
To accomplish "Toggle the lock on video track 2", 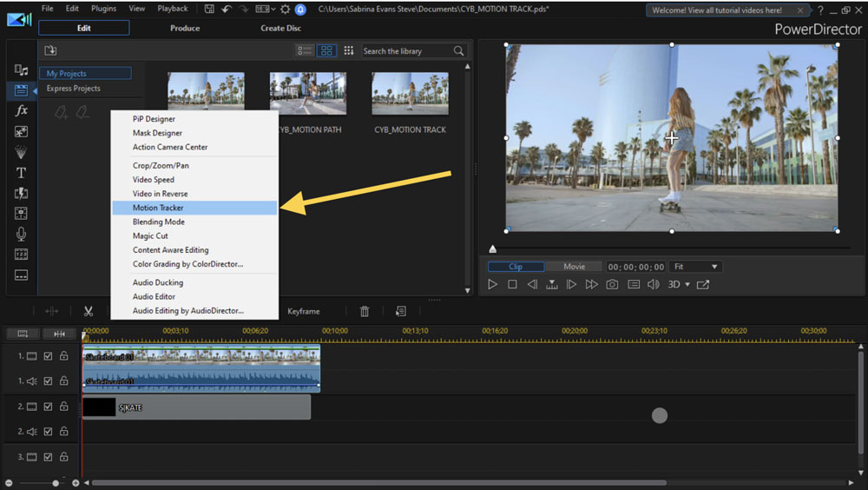I will [63, 407].
